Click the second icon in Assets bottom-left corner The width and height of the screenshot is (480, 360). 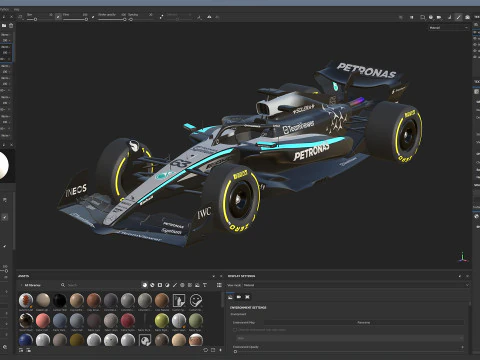click(x=28, y=350)
